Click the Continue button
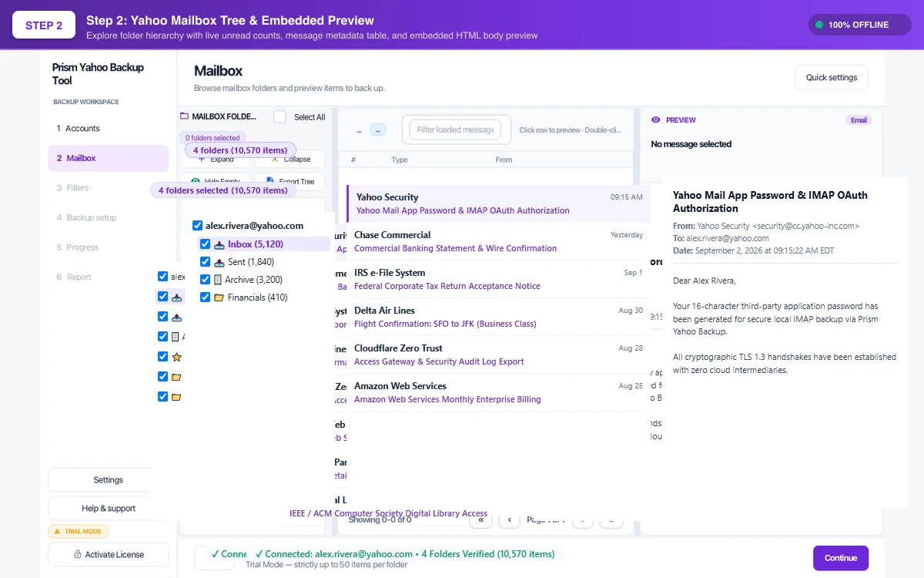 click(841, 558)
